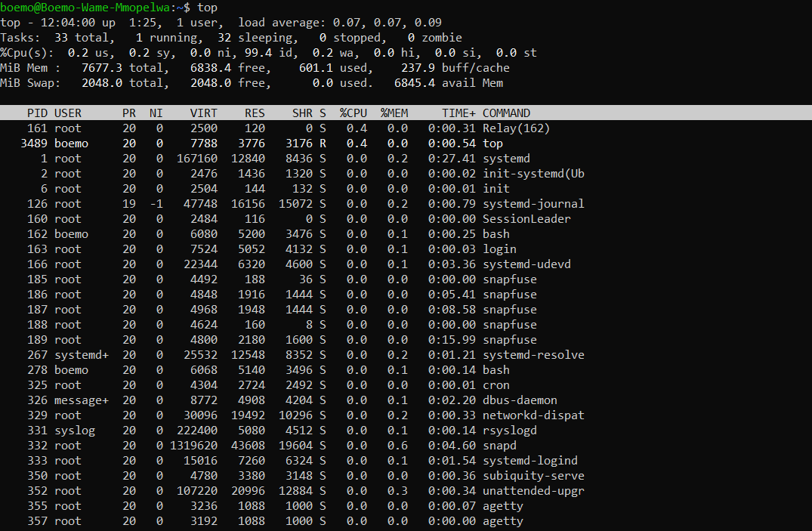The height and width of the screenshot is (531, 812).
Task: Click the cron process name
Action: 496,385
